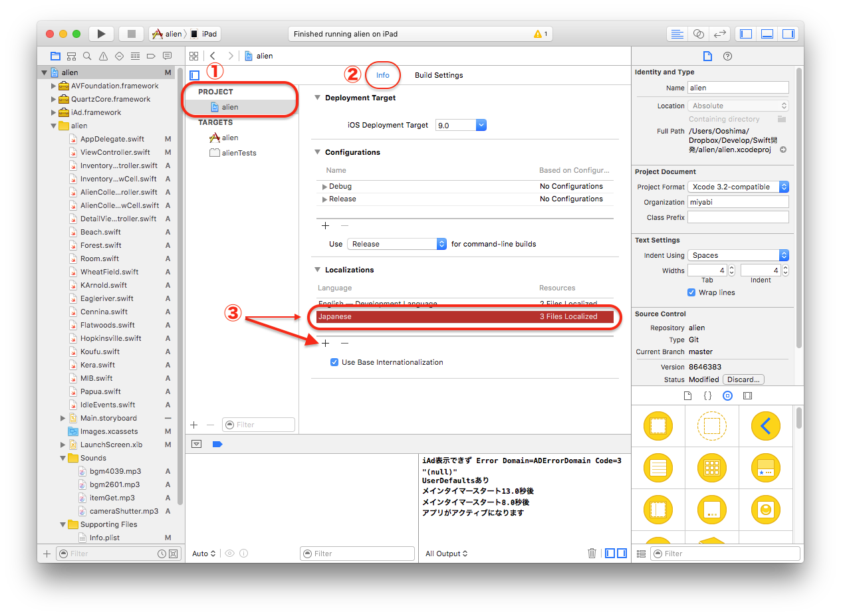The width and height of the screenshot is (841, 616).
Task: Expand the Release configuration row
Action: point(324,199)
